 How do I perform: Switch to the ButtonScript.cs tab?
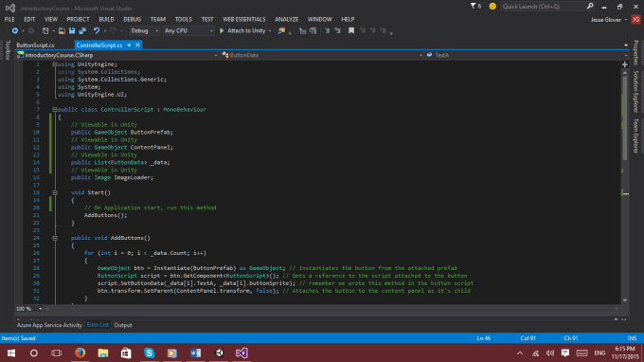(35, 45)
